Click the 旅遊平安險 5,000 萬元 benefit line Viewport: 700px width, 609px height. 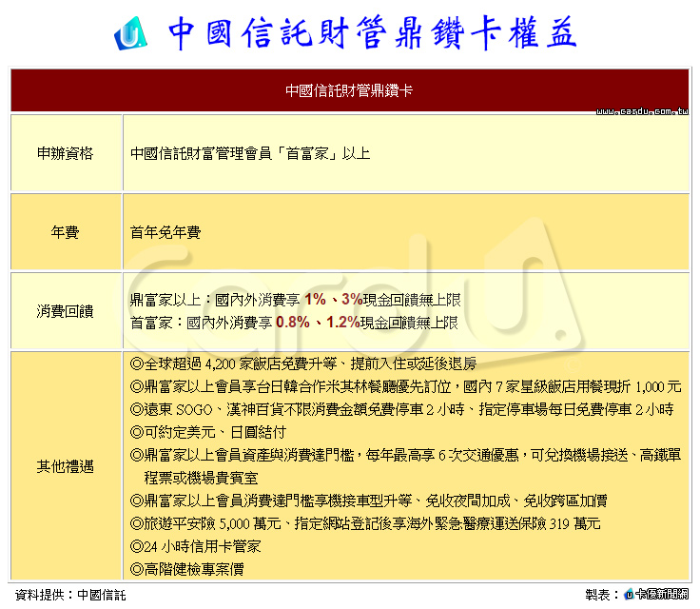point(365,523)
